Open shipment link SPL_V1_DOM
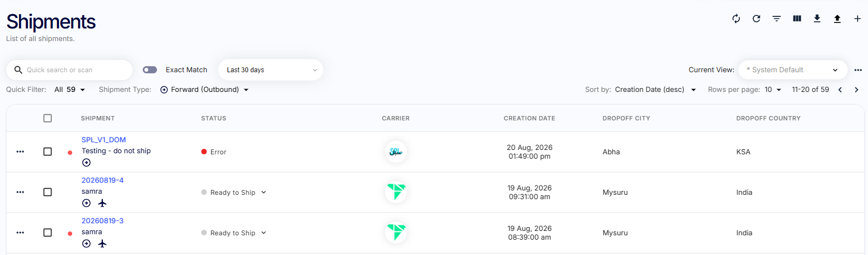 click(x=104, y=140)
